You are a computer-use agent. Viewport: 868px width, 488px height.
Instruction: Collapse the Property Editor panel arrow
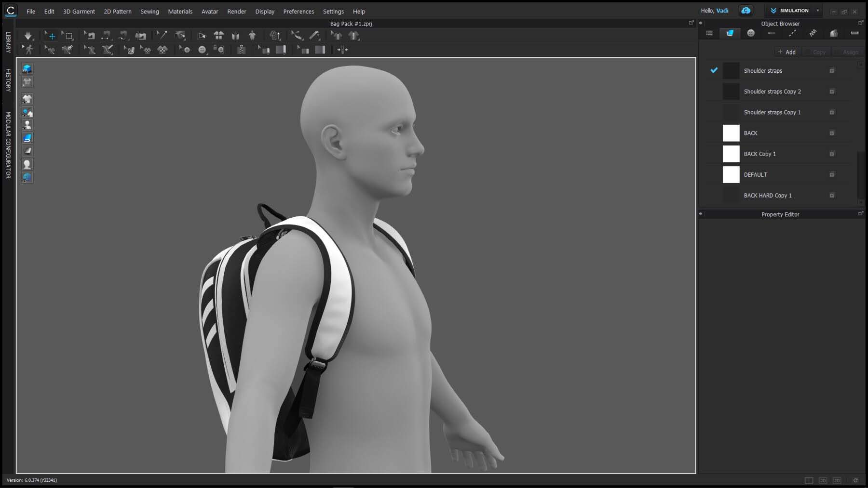701,214
